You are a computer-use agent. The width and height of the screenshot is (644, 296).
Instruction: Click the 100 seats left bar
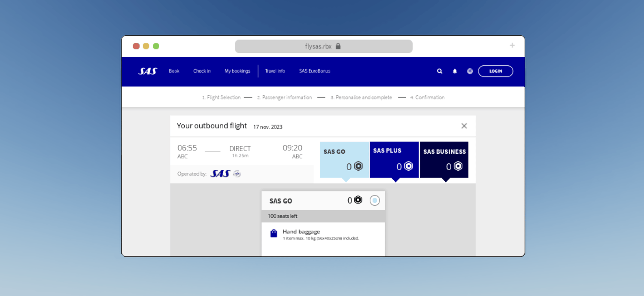tap(323, 216)
